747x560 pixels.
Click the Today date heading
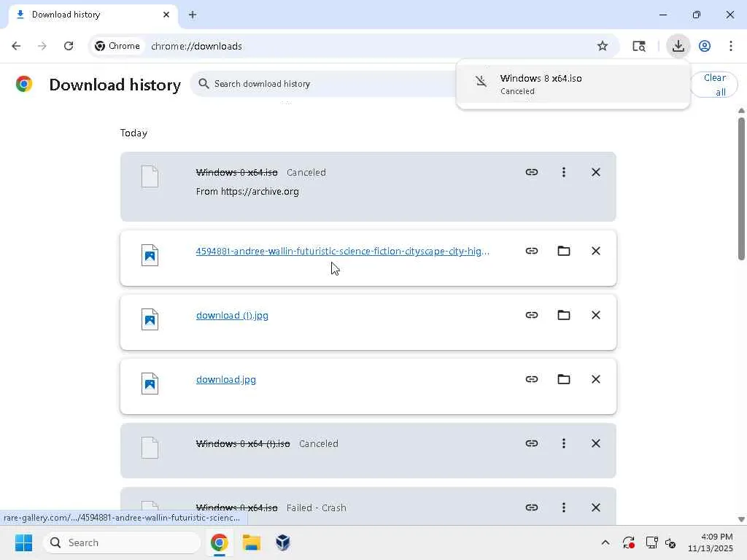click(133, 133)
